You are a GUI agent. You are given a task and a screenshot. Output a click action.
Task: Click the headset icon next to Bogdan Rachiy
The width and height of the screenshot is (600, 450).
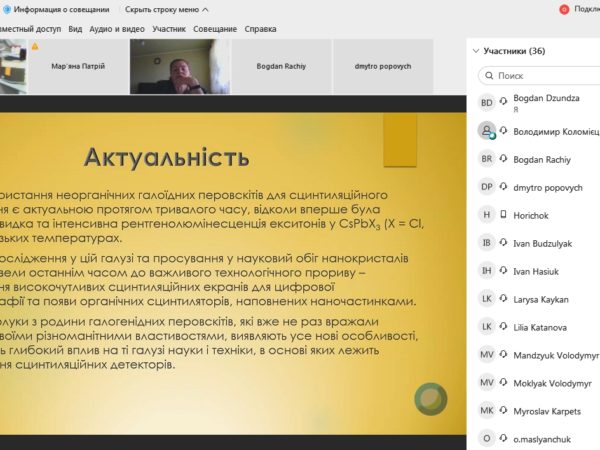(x=504, y=158)
